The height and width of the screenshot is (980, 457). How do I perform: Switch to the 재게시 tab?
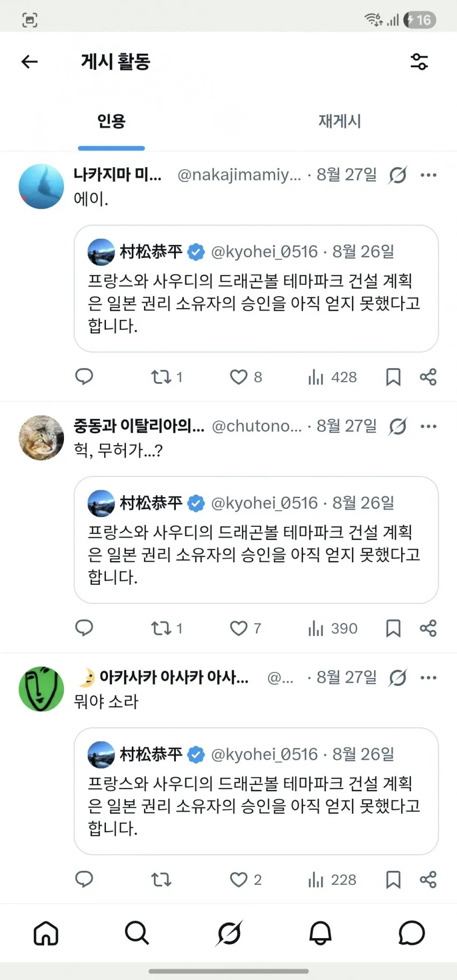pos(340,121)
